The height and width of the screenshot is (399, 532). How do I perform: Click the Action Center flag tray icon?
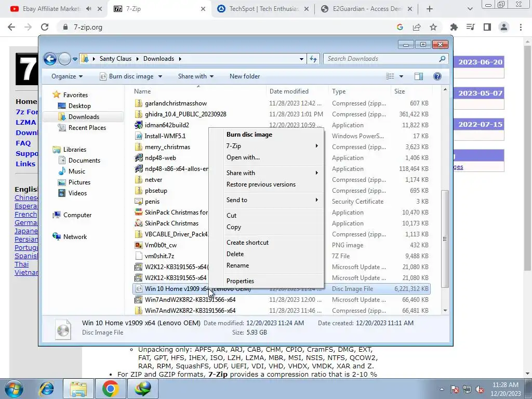pos(455,390)
